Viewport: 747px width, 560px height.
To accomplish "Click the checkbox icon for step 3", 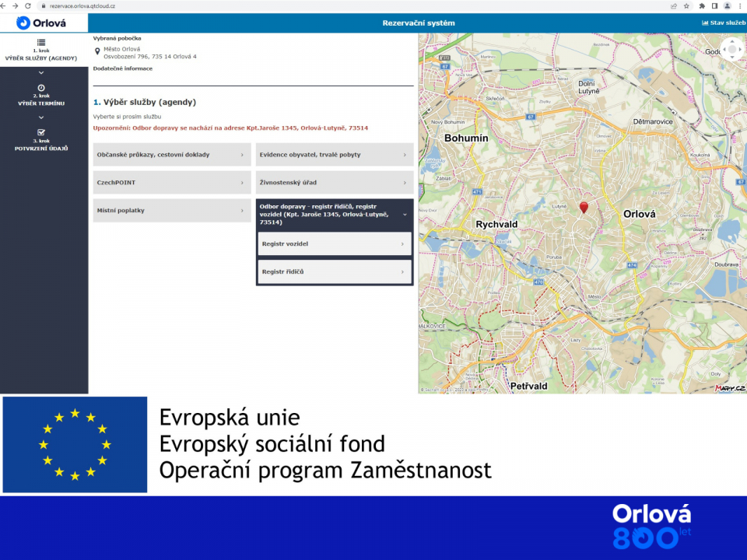I will 41,132.
